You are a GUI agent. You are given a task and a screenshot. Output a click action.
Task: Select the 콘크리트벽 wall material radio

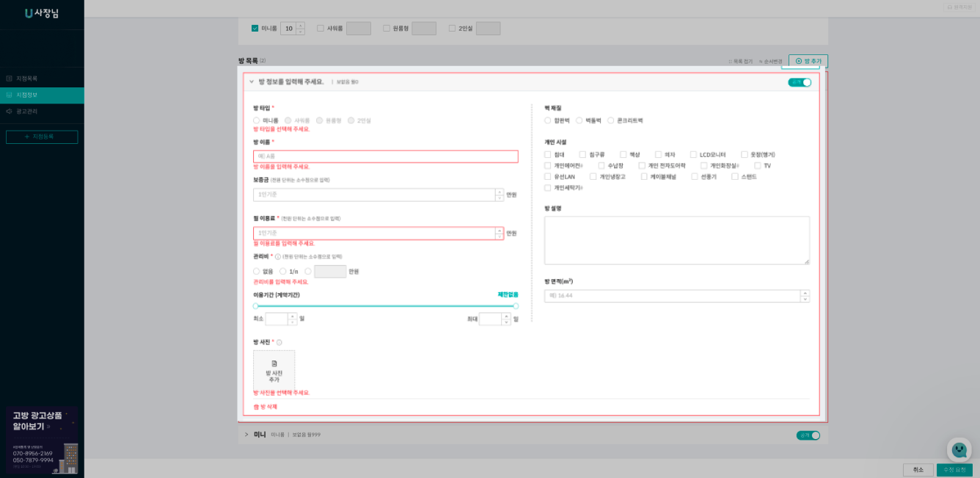pyautogui.click(x=610, y=120)
